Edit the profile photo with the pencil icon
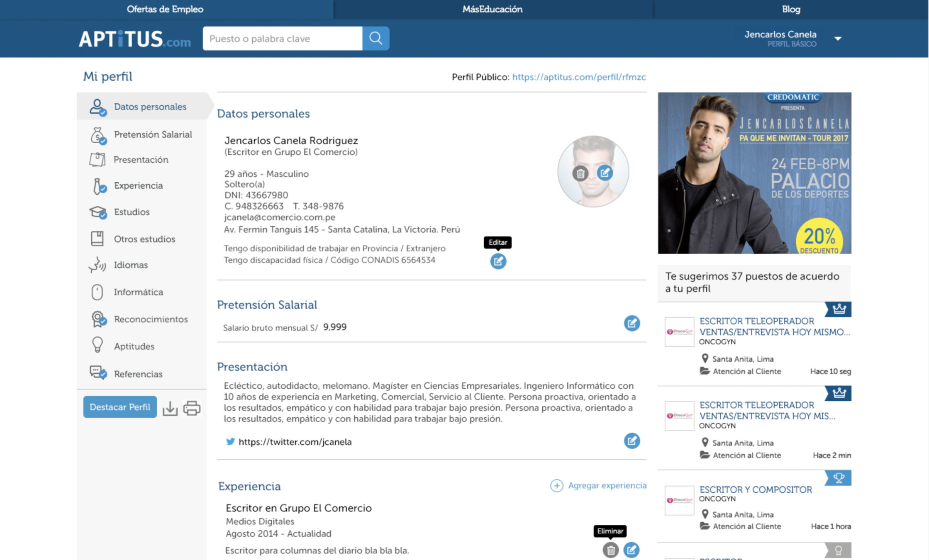The height and width of the screenshot is (560, 929). [x=605, y=172]
